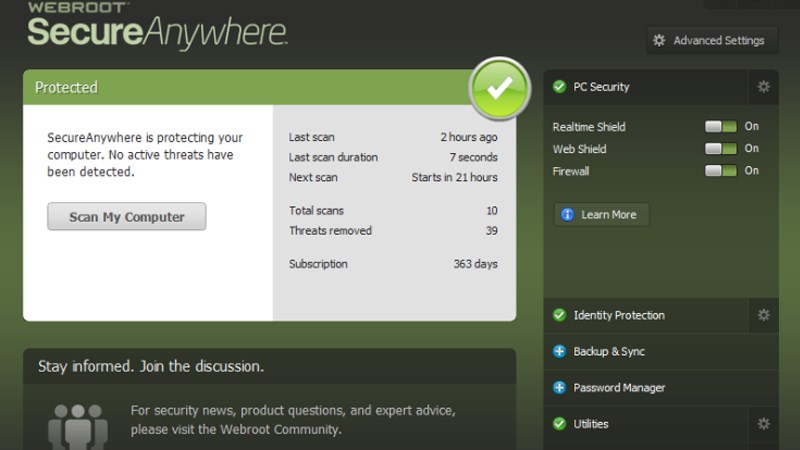The width and height of the screenshot is (800, 450).
Task: Click the PC Security gear icon
Action: [764, 87]
